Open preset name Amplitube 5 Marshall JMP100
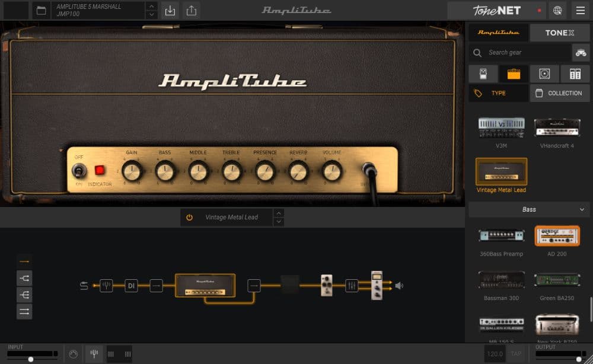 98,11
